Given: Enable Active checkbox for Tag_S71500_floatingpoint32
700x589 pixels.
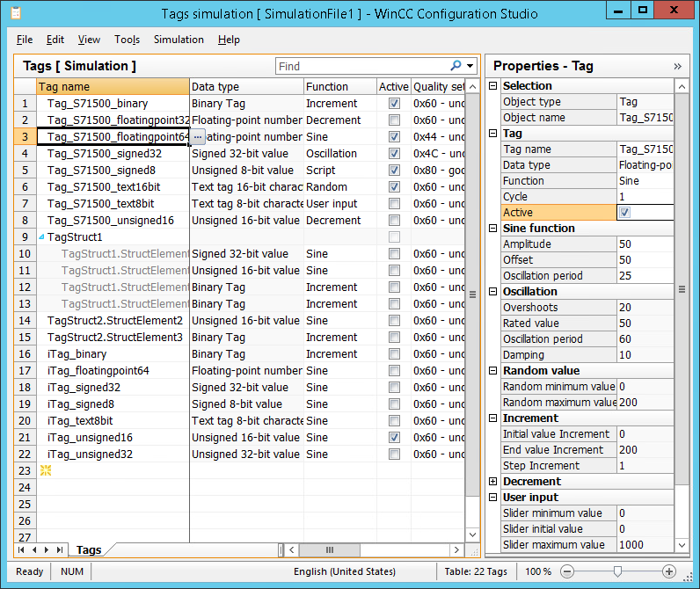Looking at the screenshot, I should click(x=394, y=120).
